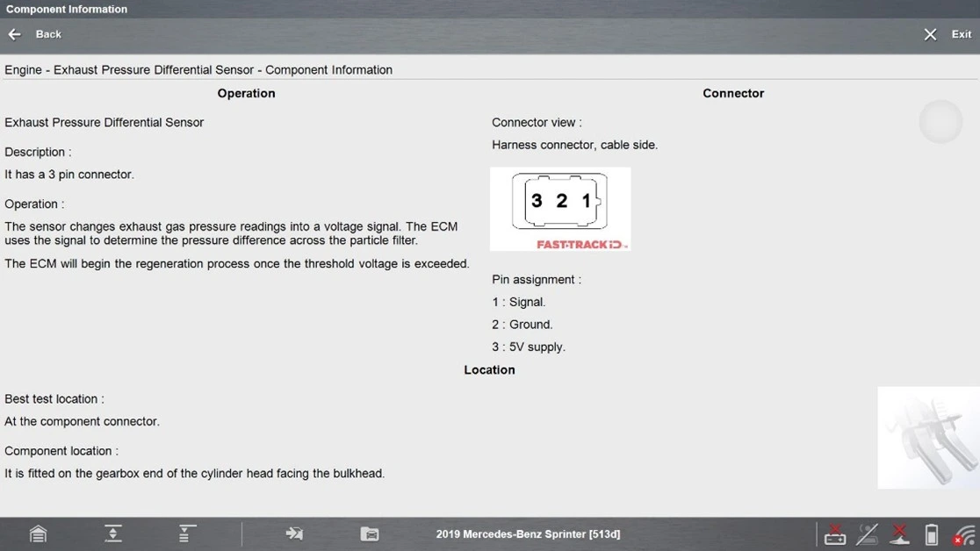Select the Connector section heading
980x551 pixels.
pyautogui.click(x=733, y=93)
